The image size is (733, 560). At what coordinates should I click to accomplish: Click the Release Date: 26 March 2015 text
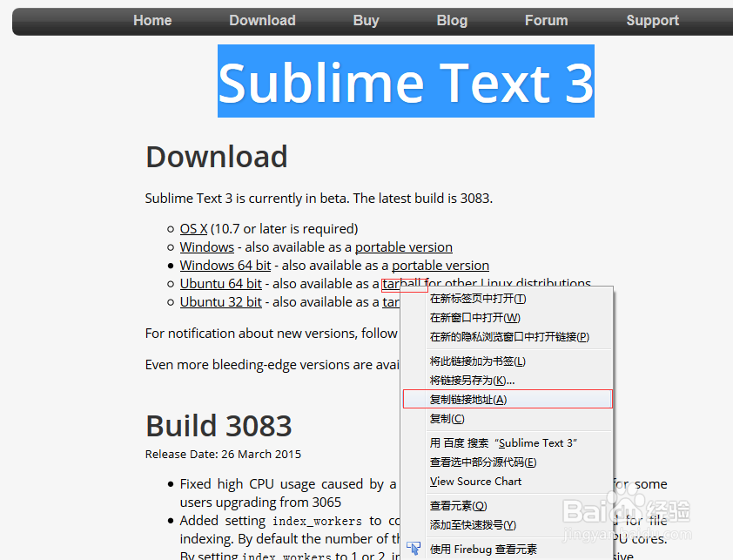[x=223, y=455]
